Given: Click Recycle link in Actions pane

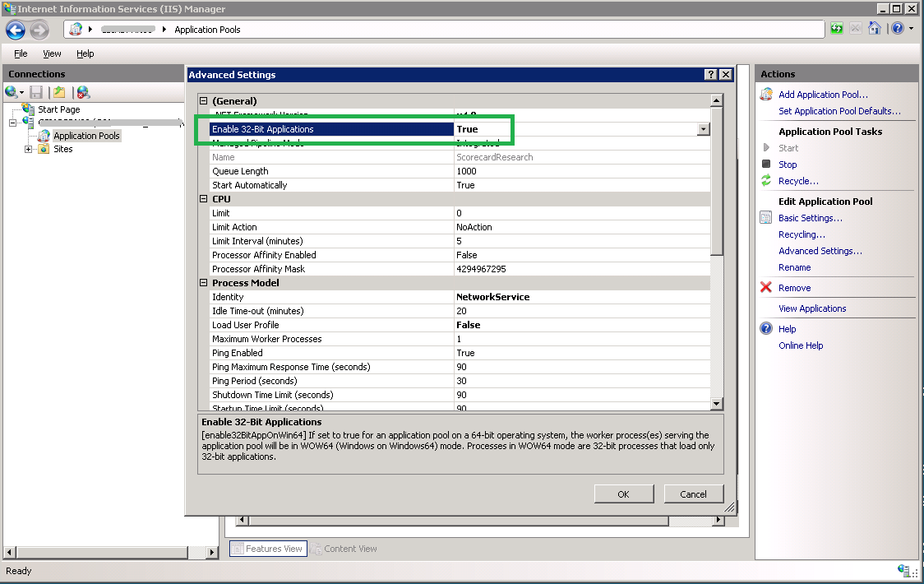Looking at the screenshot, I should (798, 181).
